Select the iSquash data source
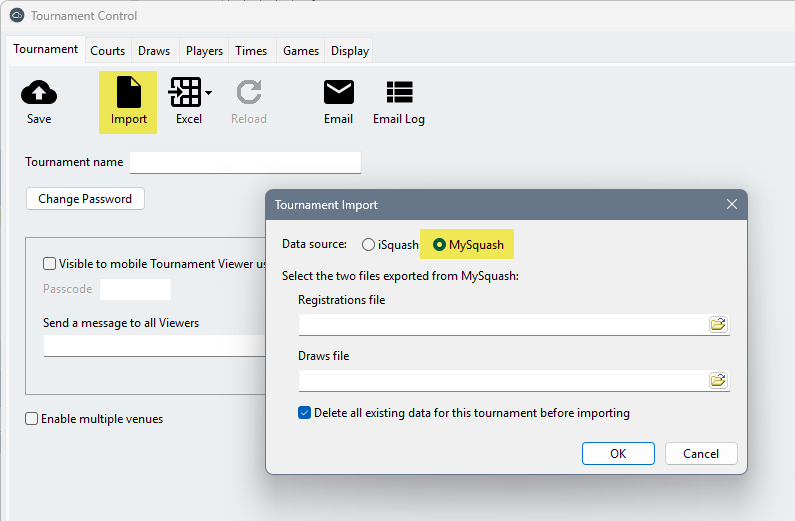 pos(369,245)
